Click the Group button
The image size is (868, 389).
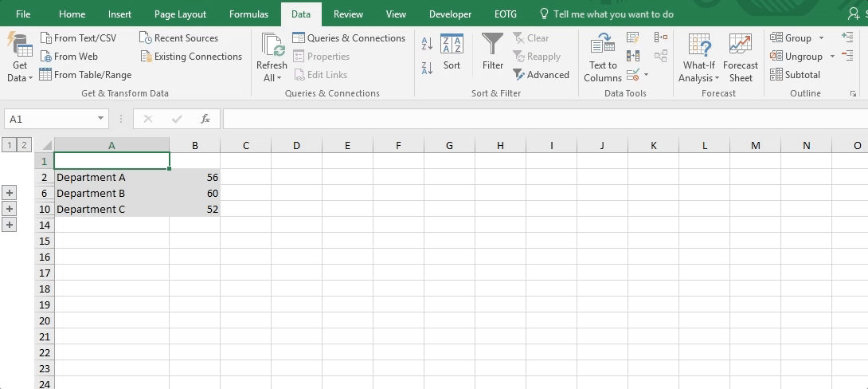tap(791, 38)
